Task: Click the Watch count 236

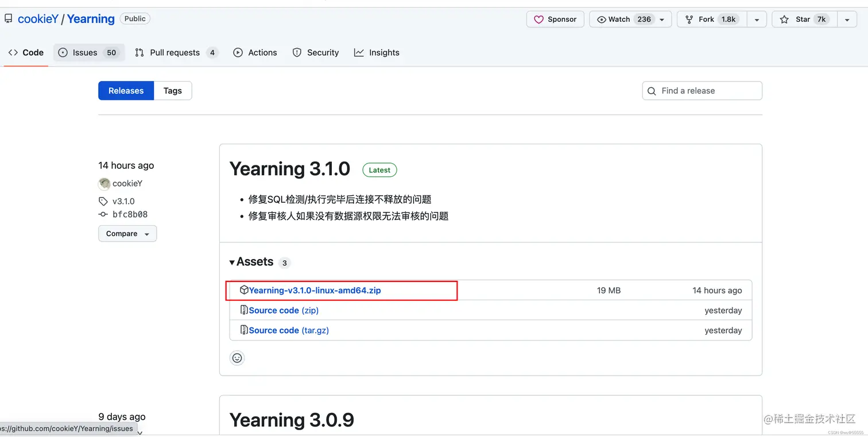Action: (x=644, y=19)
